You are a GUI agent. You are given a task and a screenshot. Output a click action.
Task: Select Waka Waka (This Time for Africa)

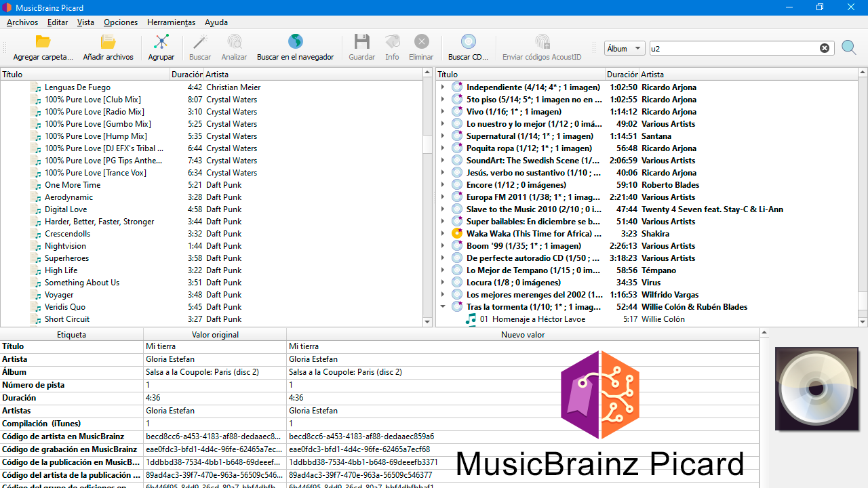click(x=534, y=234)
